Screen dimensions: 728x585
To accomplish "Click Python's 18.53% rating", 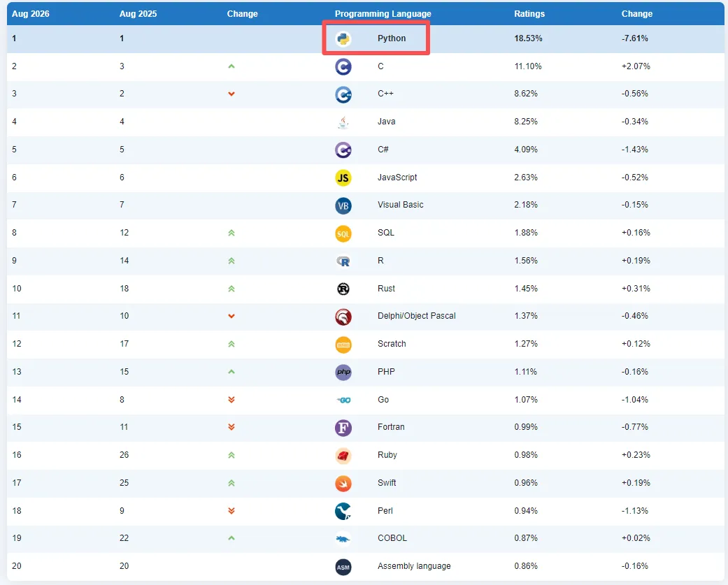I will coord(528,38).
